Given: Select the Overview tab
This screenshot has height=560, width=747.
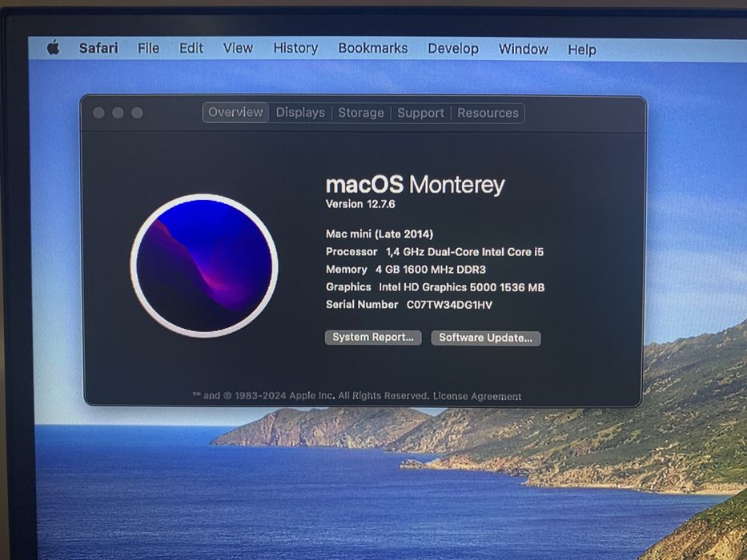Looking at the screenshot, I should (x=235, y=112).
